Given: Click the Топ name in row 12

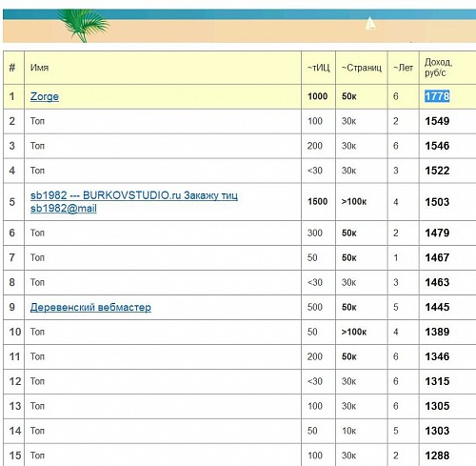Looking at the screenshot, I should [x=37, y=381].
